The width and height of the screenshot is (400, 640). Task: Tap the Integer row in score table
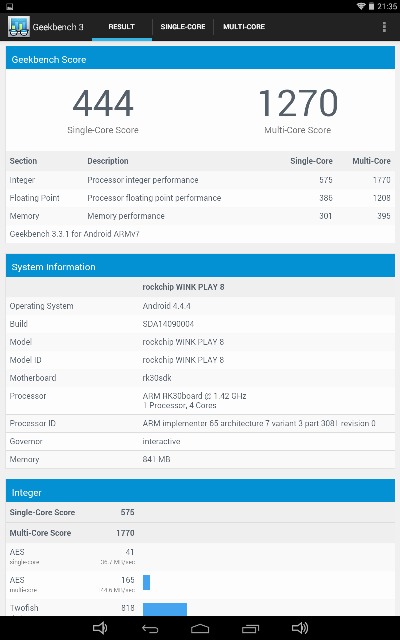coord(200,180)
